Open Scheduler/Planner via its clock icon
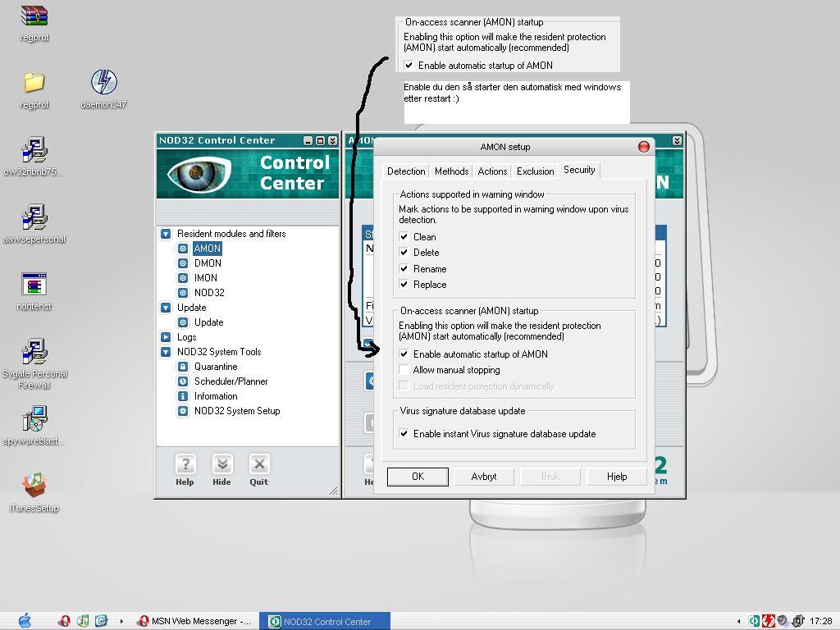The width and height of the screenshot is (840, 630). coord(183,381)
